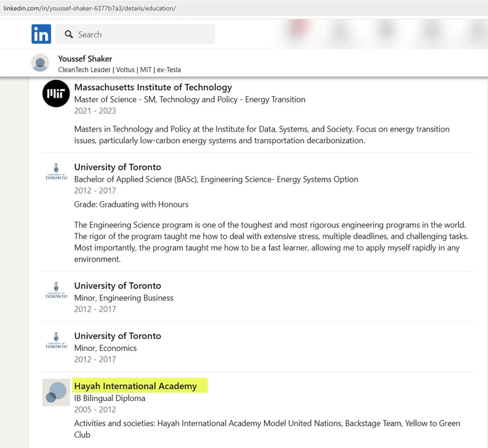Click the '2021 - 2023' date text
The image size is (488, 448).
coord(95,111)
